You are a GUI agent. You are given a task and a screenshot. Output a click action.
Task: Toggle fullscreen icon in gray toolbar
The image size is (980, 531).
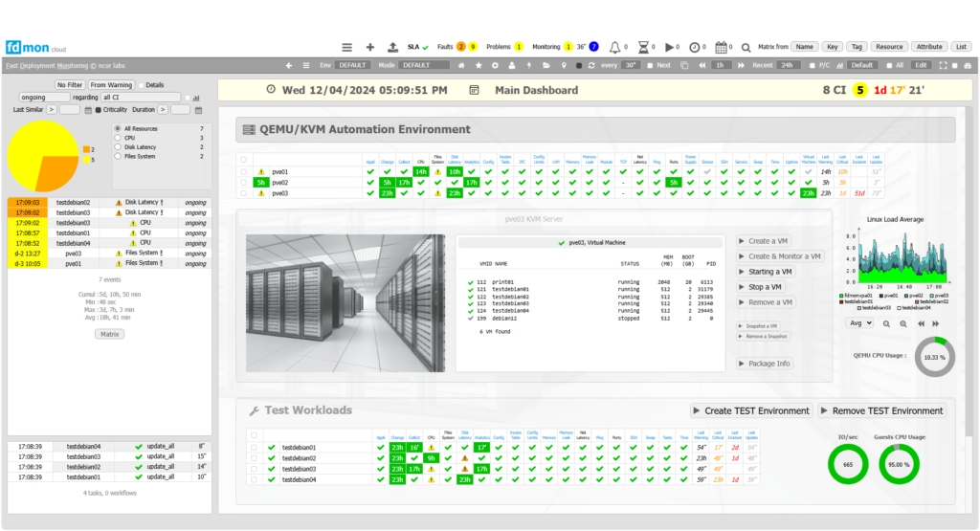point(943,65)
